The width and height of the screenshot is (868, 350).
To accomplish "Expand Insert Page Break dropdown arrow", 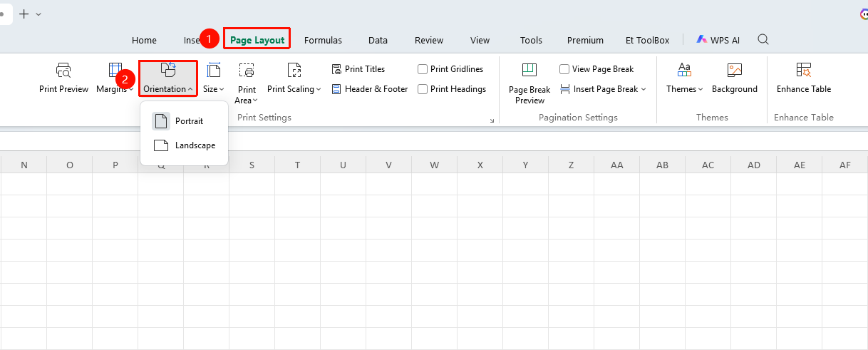I will (x=644, y=89).
